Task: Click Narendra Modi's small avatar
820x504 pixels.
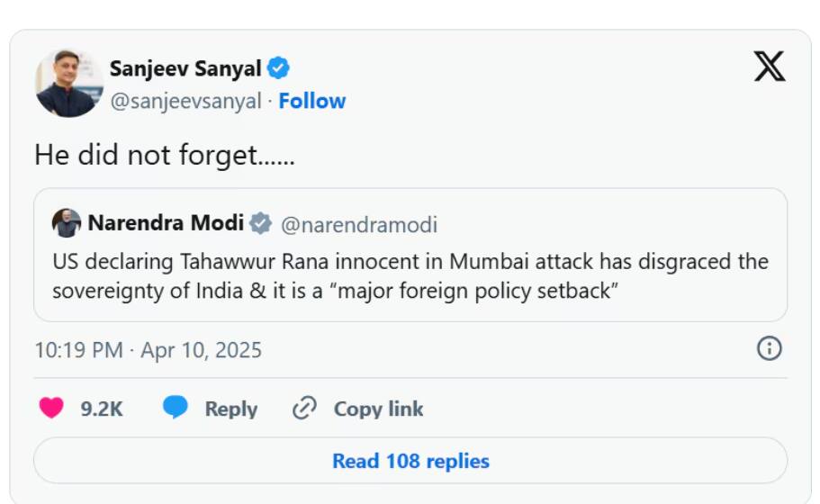Action: pos(67,223)
